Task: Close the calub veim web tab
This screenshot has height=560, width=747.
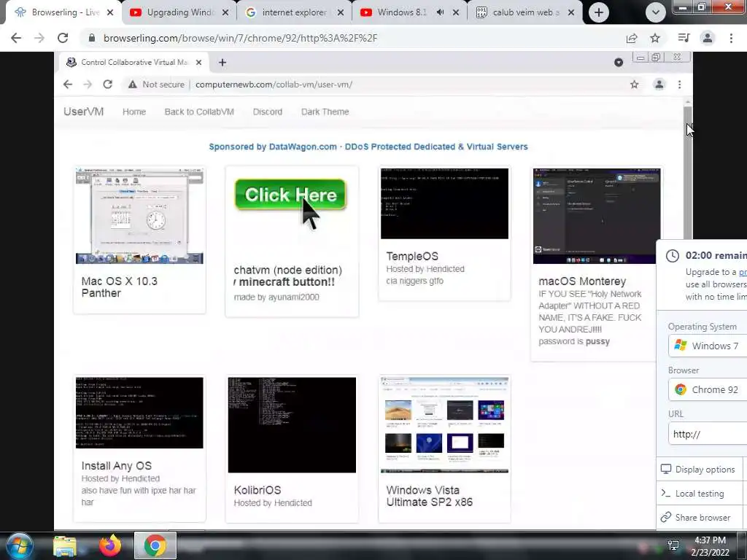Action: tap(571, 12)
